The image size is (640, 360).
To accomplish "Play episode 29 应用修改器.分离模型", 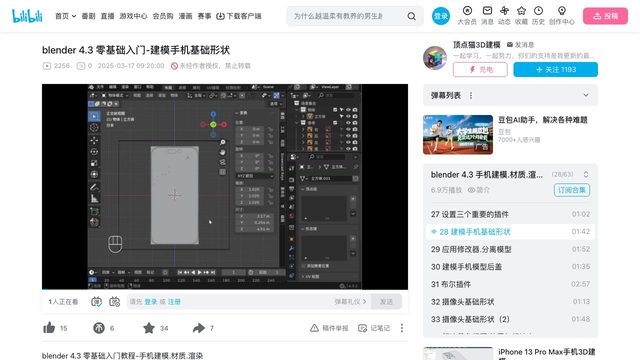I will coord(510,249).
